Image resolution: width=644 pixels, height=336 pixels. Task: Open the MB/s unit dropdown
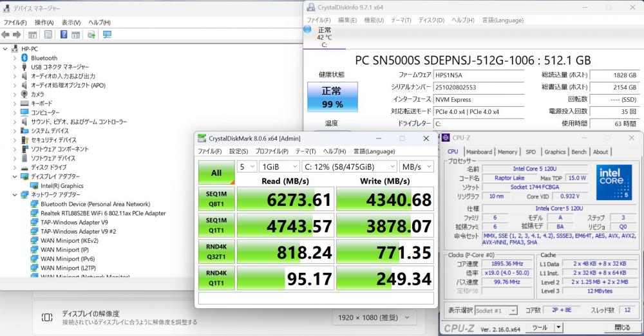[x=417, y=166]
